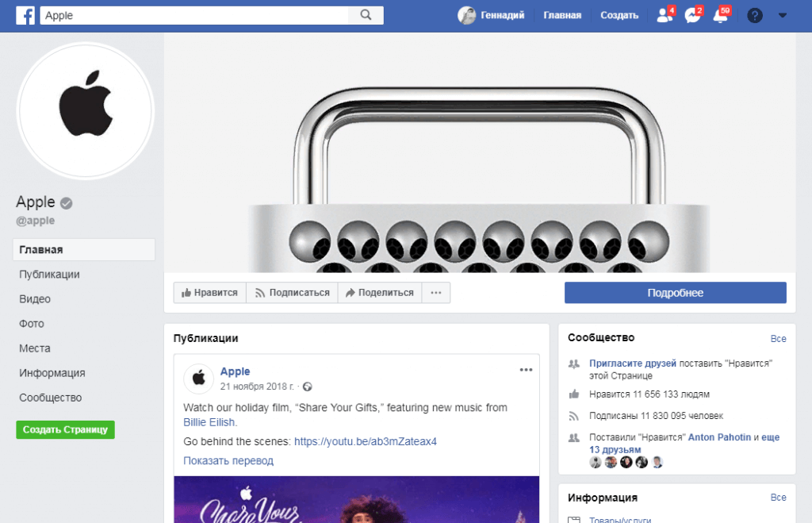Open the youtu.be/ab3mZateax4 link
The image size is (812, 523).
coord(366,441)
